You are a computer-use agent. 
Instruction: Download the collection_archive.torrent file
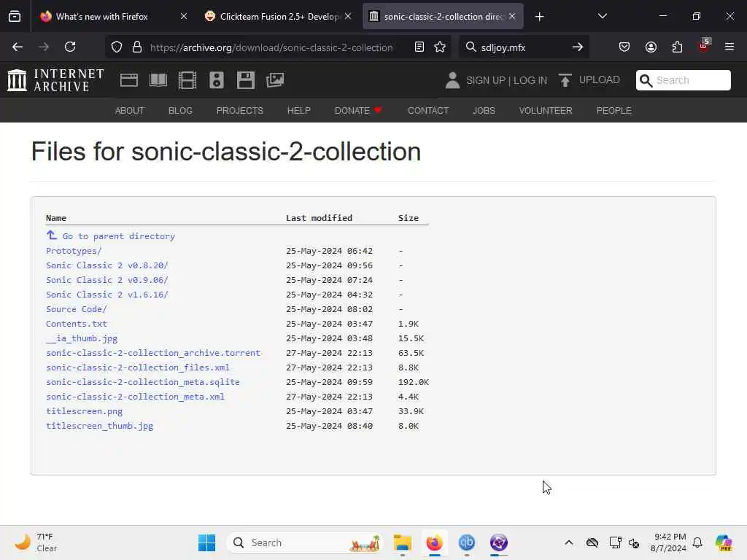[x=153, y=353]
